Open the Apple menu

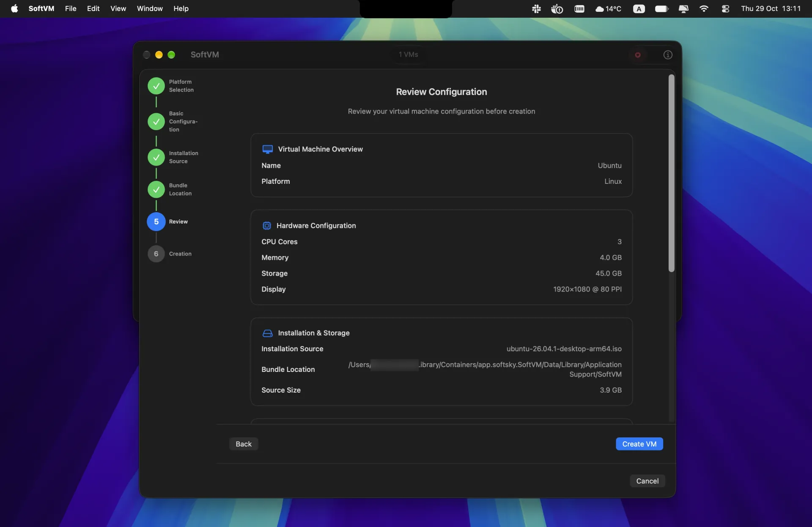pyautogui.click(x=14, y=8)
